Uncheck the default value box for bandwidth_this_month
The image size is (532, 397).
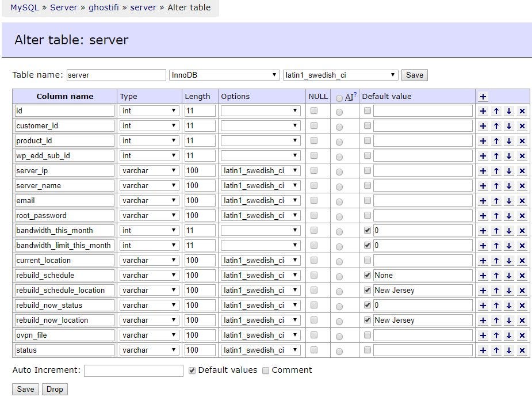point(367,230)
